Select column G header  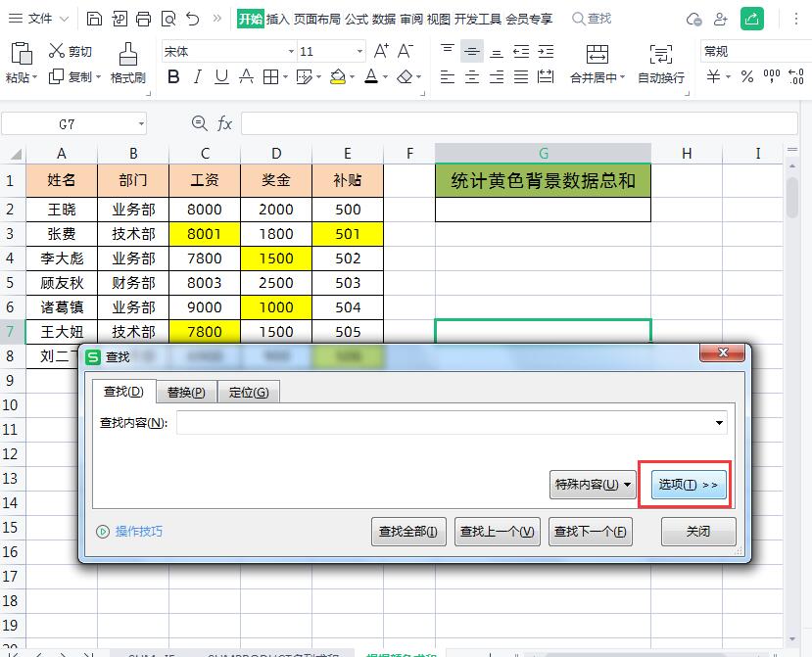coord(543,154)
